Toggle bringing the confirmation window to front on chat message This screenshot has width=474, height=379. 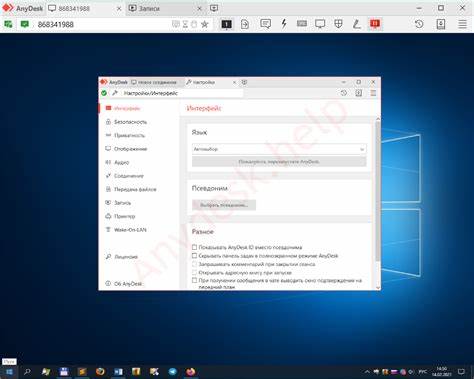coord(194,281)
